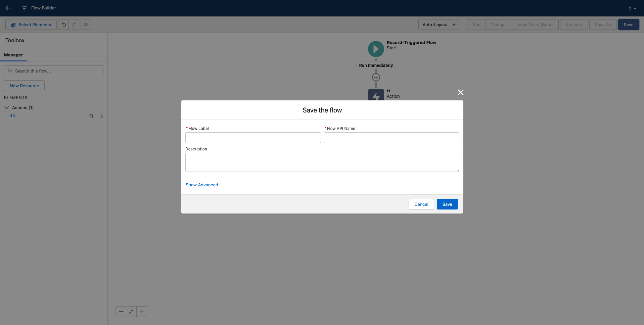Click Select Elements in the toolbar

coord(31,25)
